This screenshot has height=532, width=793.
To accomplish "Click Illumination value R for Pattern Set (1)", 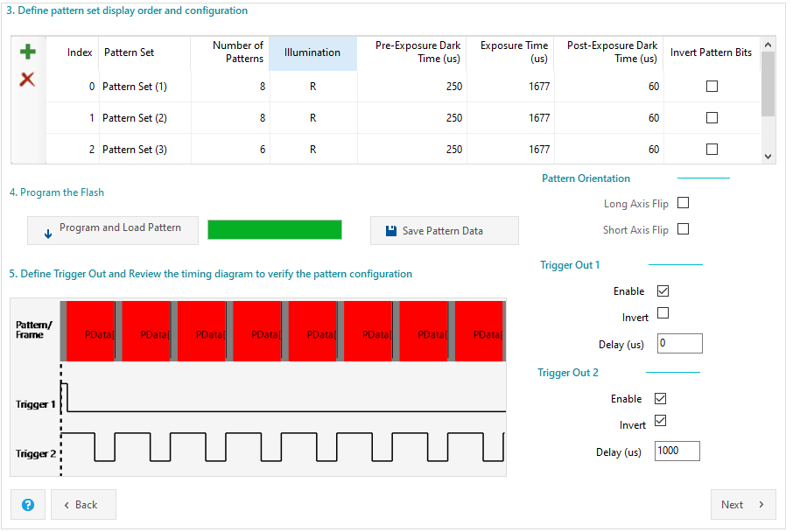I will click(x=313, y=87).
